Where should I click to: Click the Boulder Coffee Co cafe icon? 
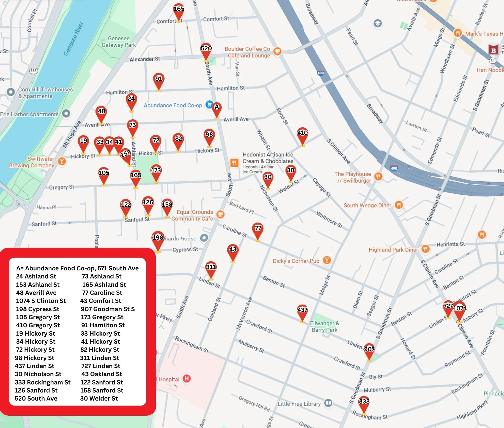click(x=277, y=51)
